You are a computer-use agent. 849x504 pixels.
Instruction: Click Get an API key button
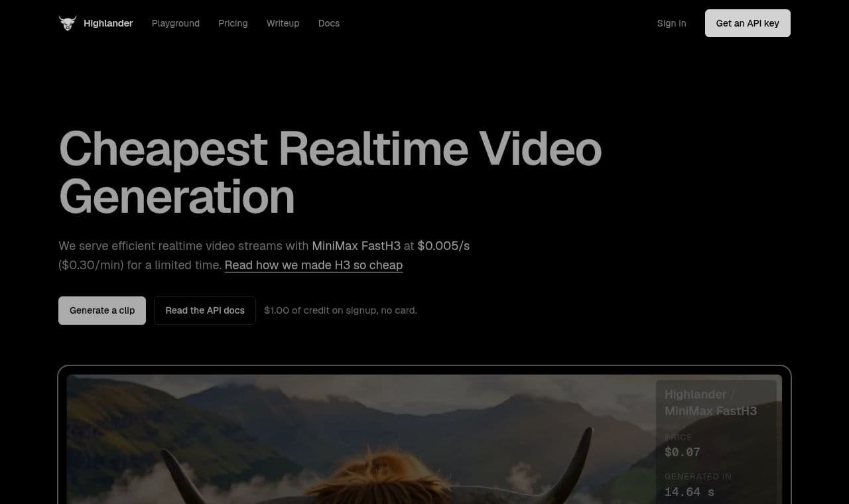pyautogui.click(x=748, y=23)
